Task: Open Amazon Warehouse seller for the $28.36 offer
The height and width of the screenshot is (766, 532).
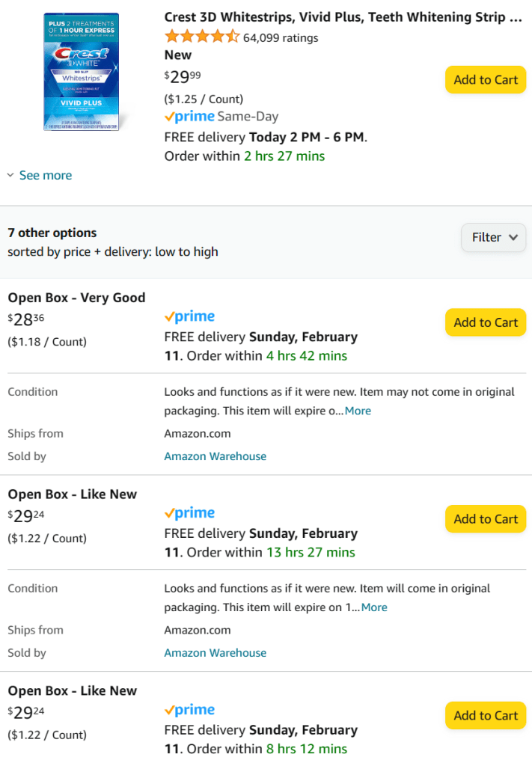Action: (215, 456)
